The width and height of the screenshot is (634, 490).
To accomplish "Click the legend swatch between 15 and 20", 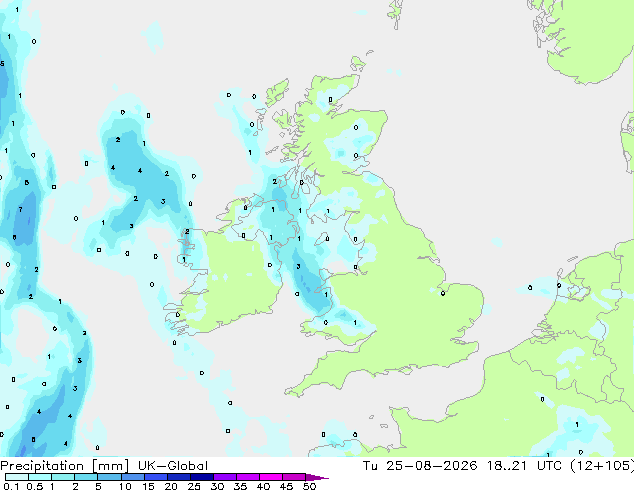I will click(155, 477).
